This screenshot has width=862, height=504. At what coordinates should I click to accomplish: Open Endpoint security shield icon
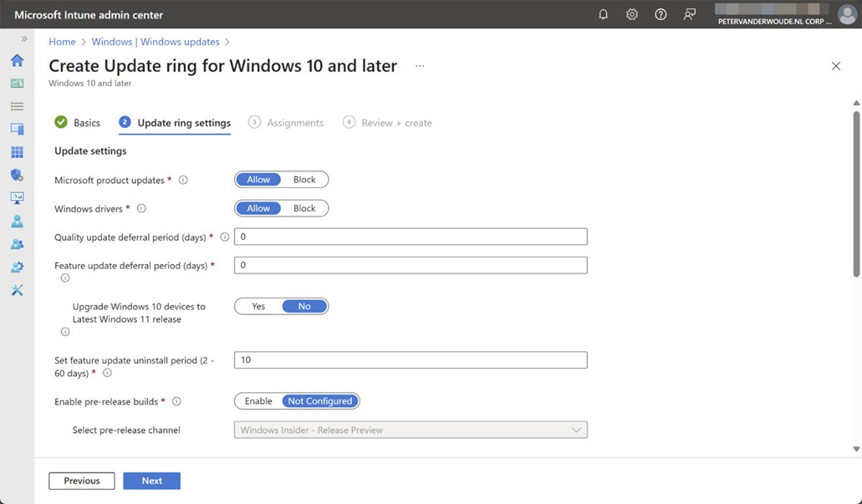tap(17, 175)
